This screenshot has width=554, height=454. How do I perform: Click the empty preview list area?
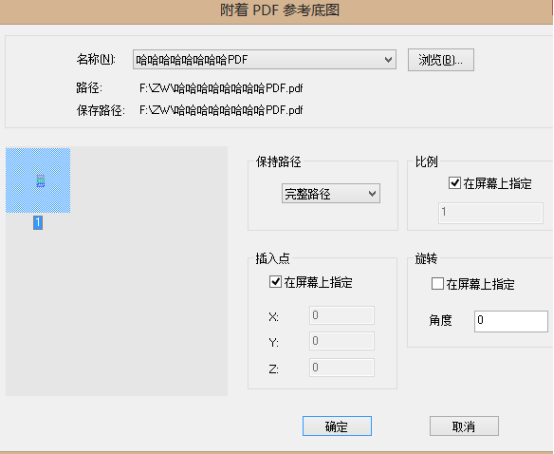[148, 300]
